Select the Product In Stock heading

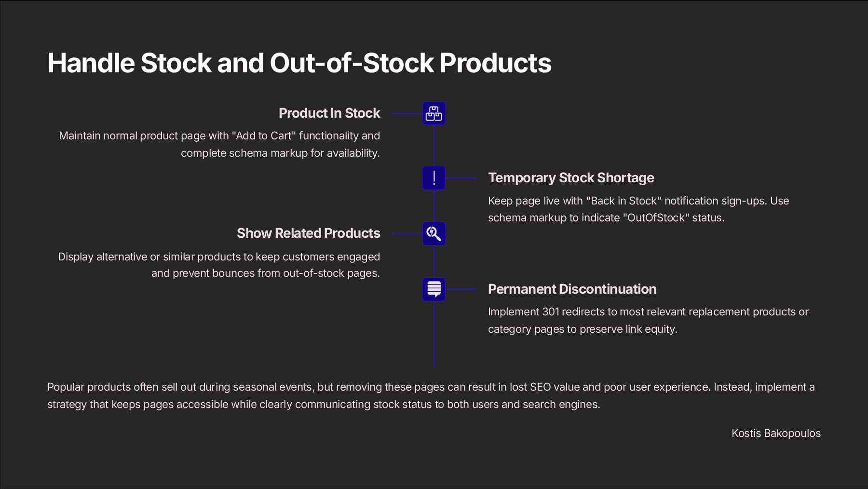(329, 113)
